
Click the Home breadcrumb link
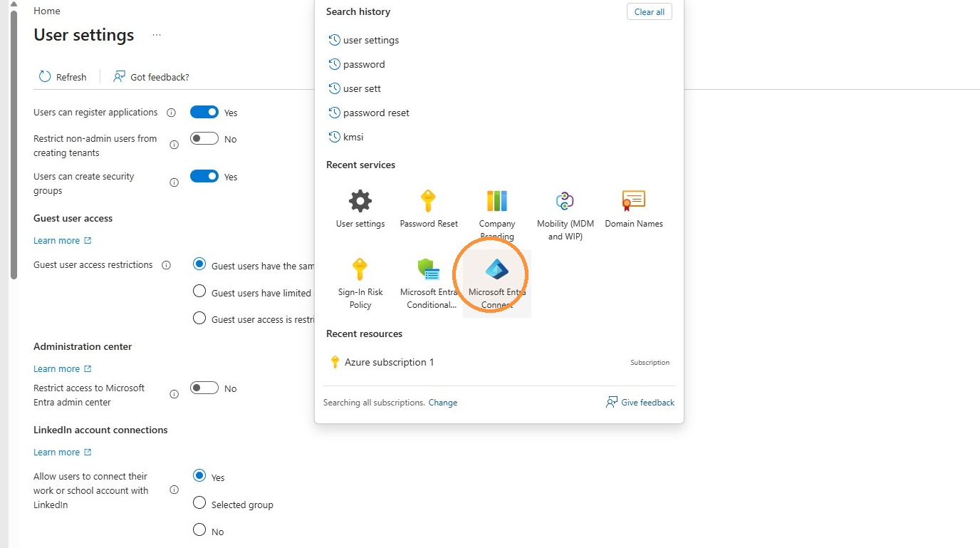[47, 11]
